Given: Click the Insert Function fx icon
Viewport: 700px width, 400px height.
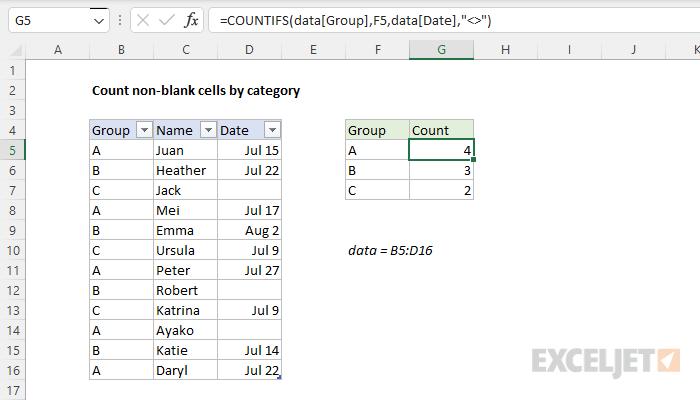Looking at the screenshot, I should click(x=191, y=21).
